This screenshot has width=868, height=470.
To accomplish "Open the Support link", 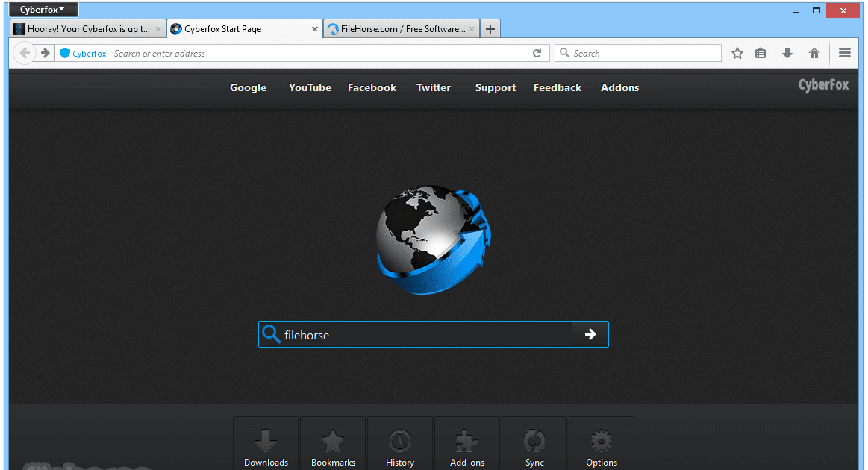I will 496,87.
